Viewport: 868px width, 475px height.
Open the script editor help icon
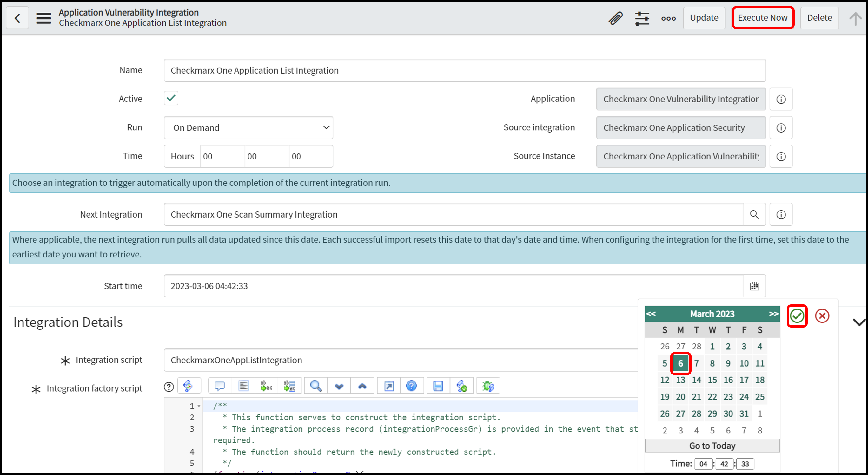pyautogui.click(x=412, y=386)
